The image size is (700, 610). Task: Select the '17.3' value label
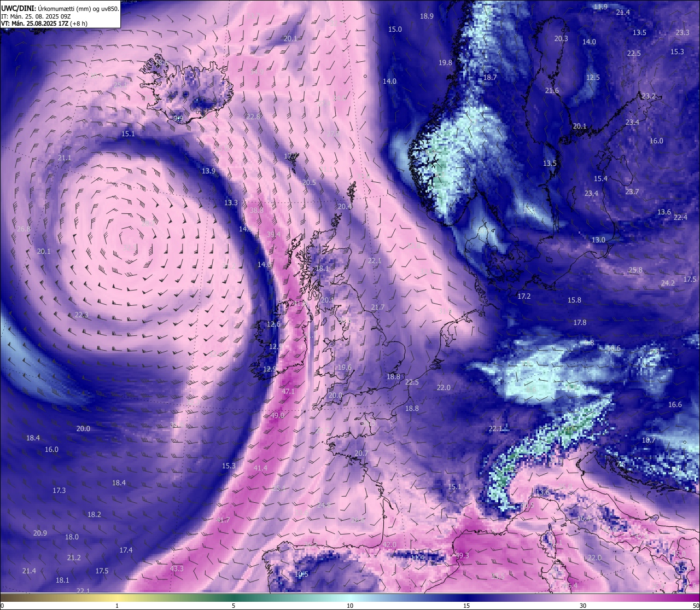click(x=59, y=491)
